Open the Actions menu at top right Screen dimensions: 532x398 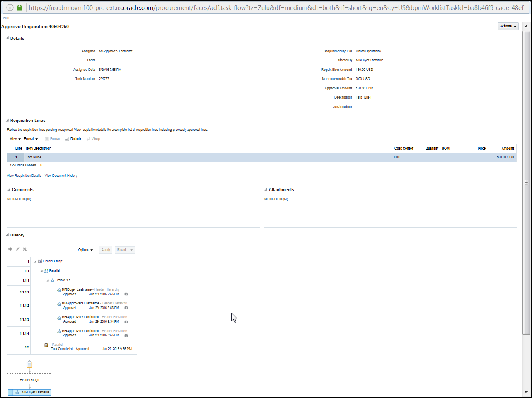508,26
